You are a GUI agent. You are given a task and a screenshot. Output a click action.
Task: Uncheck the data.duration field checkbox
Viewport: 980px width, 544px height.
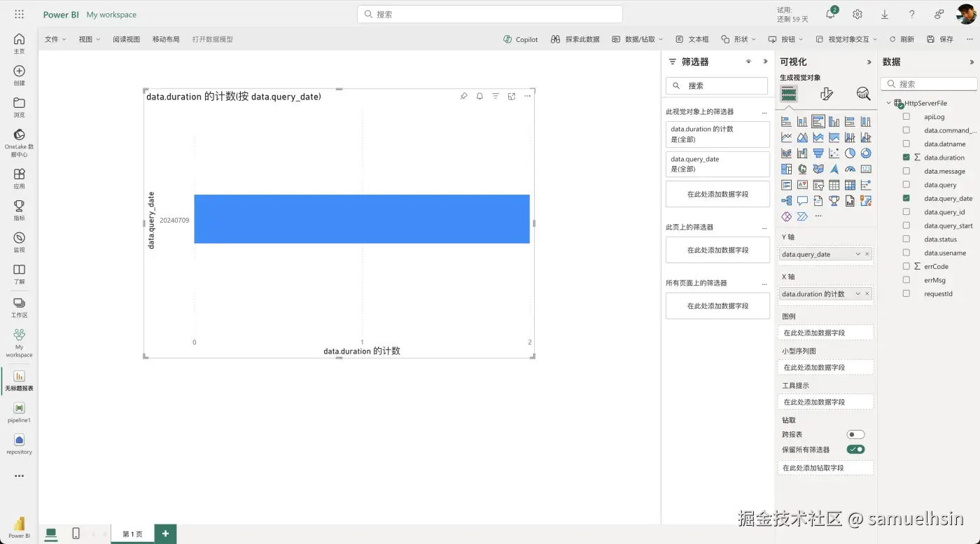(x=906, y=158)
